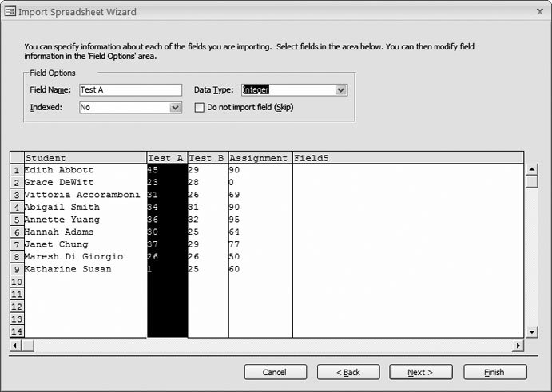This screenshot has height=392, width=552.
Task: Select the Assignment column header
Action: (x=260, y=158)
